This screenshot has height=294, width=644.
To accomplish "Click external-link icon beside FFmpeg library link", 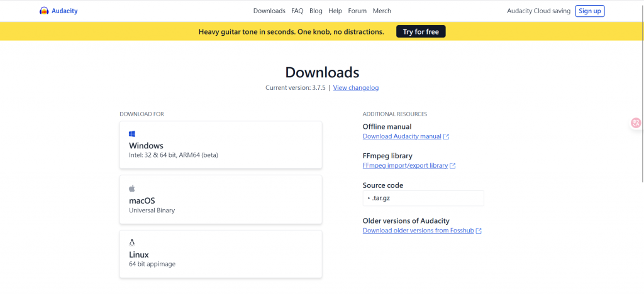I will pos(453,166).
